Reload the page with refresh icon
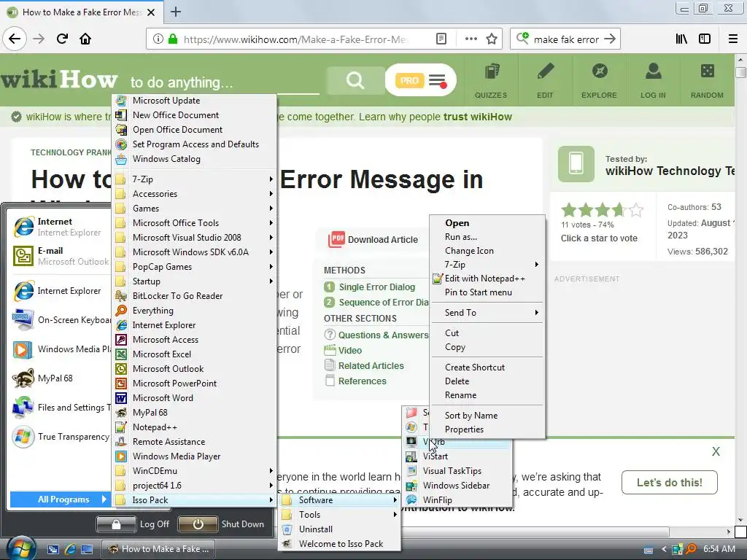This screenshot has height=560, width=747. (62, 39)
